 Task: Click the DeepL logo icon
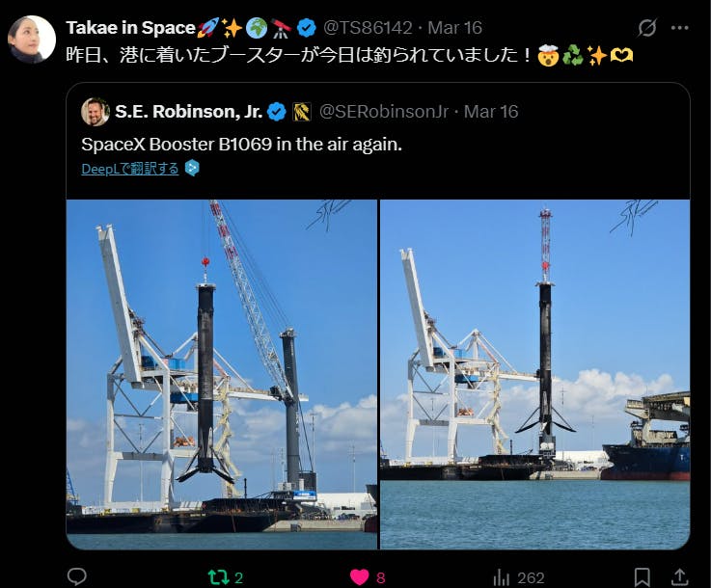(192, 168)
